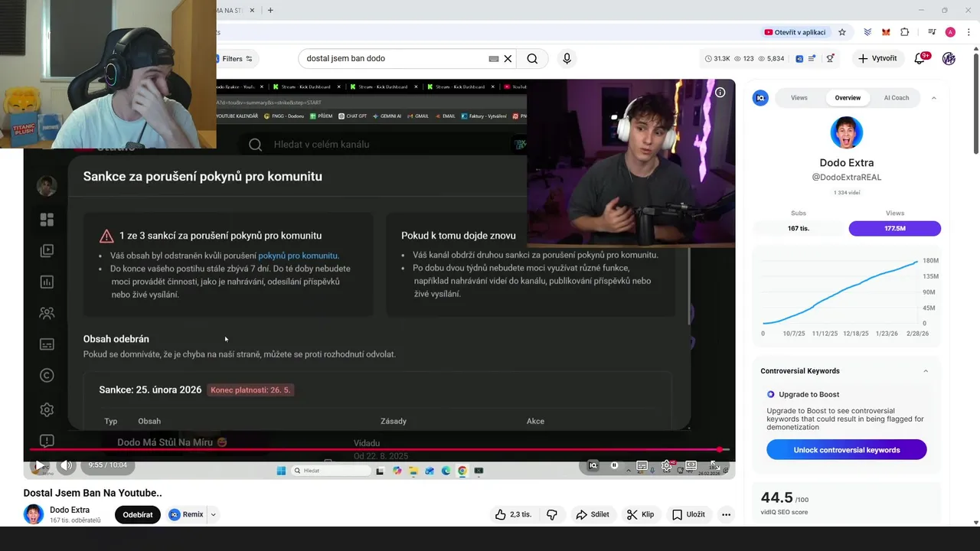Open Dodo Extra profile picture in vidIQ panel
This screenshot has width=980, height=551.
coord(847,133)
